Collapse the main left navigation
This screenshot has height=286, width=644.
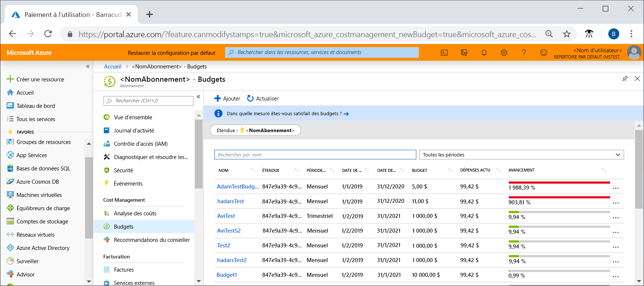point(88,66)
